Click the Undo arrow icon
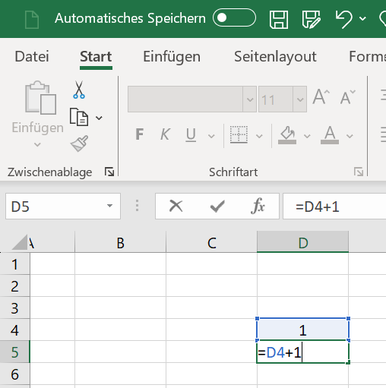 pos(343,19)
